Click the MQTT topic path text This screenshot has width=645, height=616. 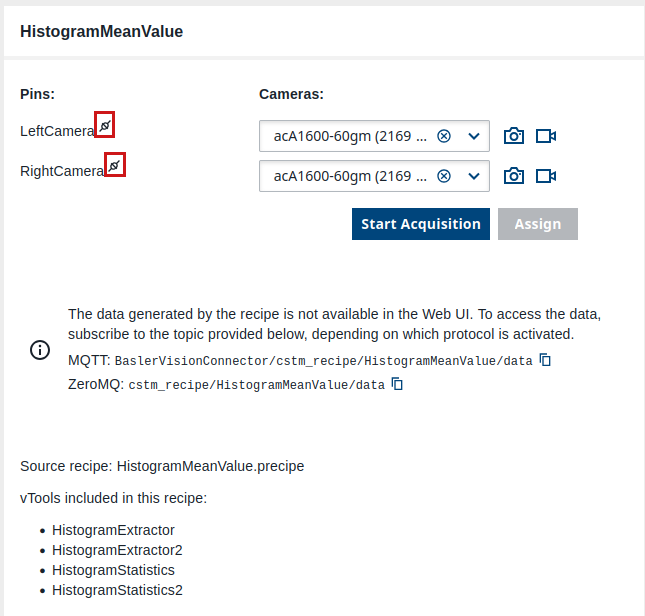coord(323,361)
